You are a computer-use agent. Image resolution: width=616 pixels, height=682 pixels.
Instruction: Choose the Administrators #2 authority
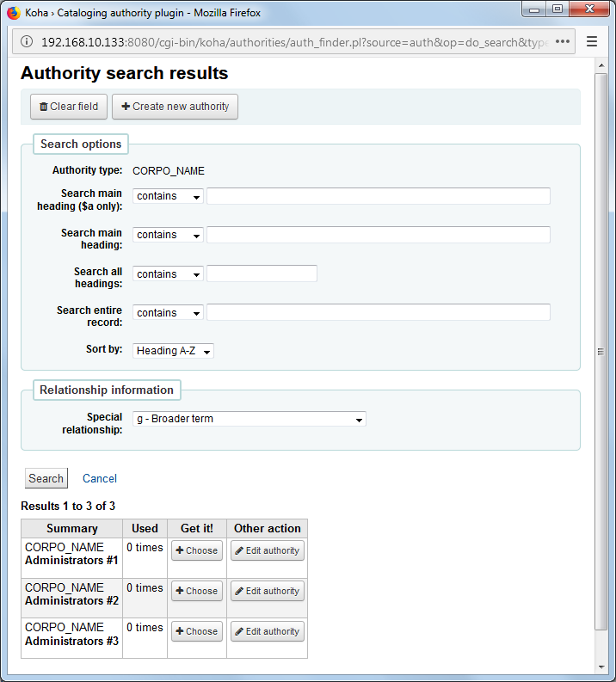(196, 591)
